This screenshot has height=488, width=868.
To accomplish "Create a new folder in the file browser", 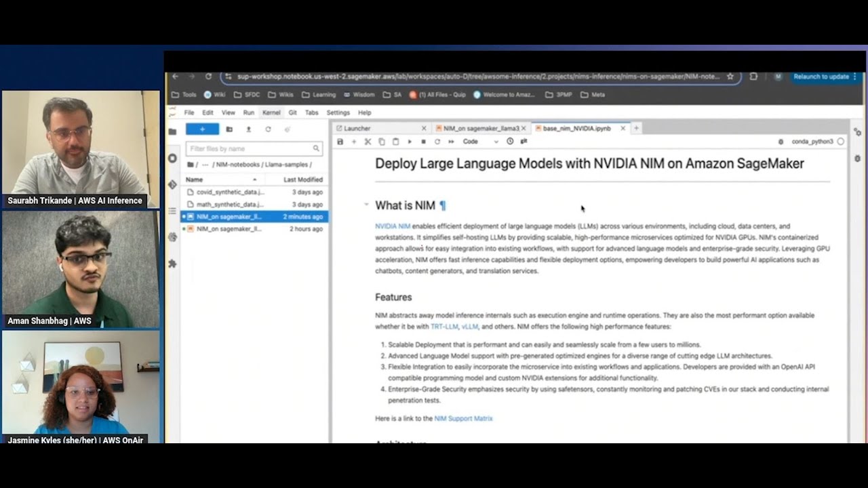I will click(229, 129).
